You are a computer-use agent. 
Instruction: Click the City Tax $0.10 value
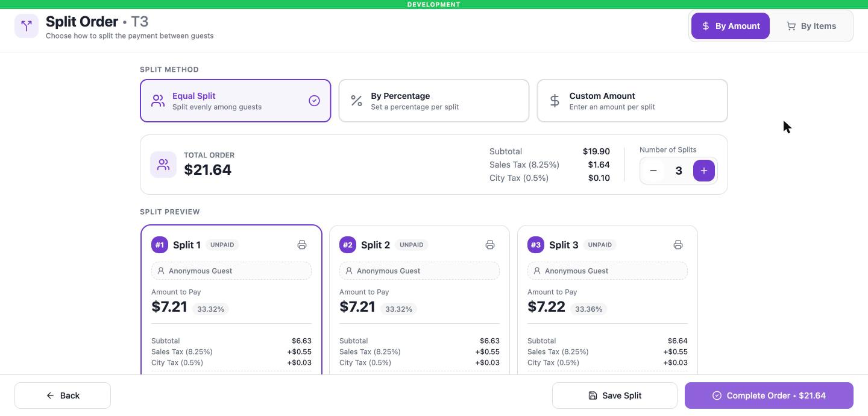[599, 178]
